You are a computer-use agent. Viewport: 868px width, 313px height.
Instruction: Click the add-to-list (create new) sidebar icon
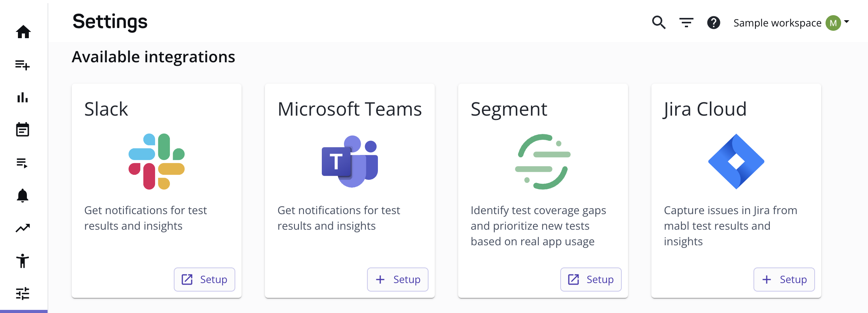(23, 65)
